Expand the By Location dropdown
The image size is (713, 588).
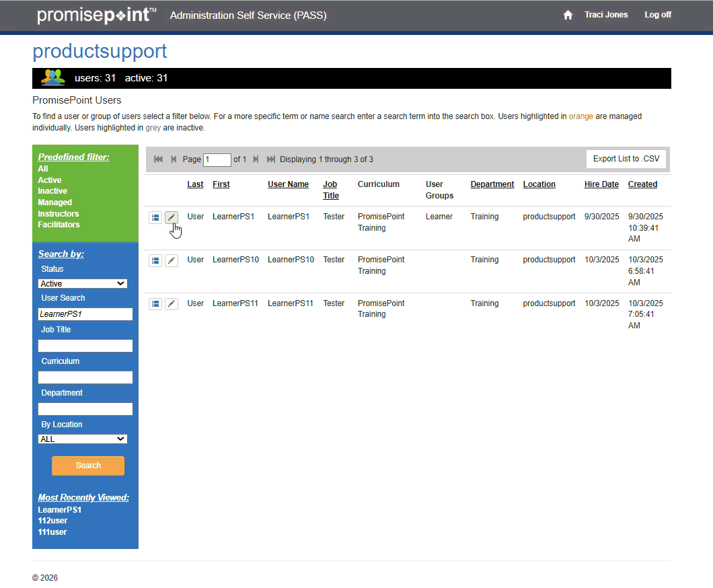[x=83, y=439]
